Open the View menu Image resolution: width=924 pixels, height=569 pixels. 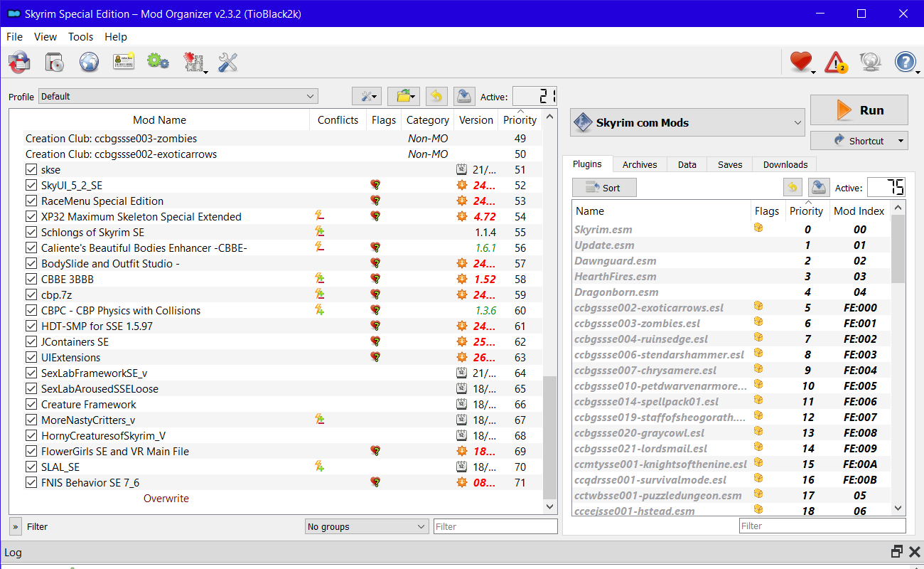[45, 37]
